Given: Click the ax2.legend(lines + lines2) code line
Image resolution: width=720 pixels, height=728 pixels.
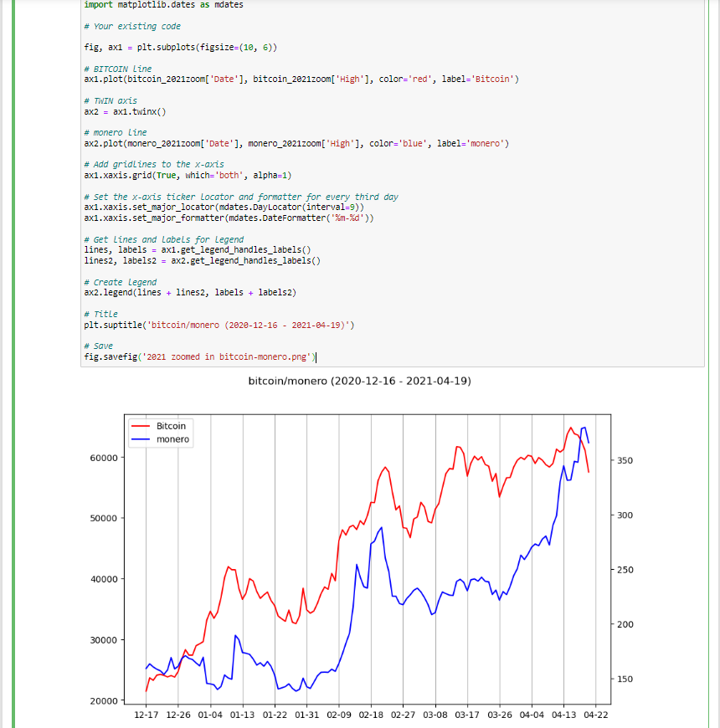Looking at the screenshot, I should (x=190, y=293).
